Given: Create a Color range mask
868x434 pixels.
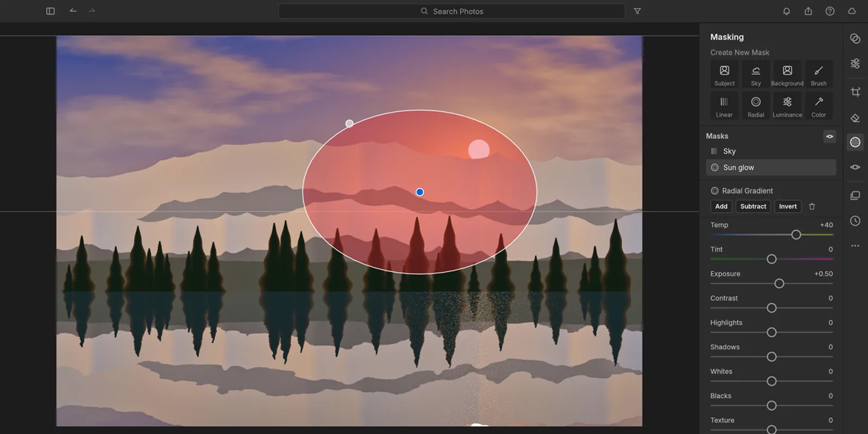Looking at the screenshot, I should (819, 106).
